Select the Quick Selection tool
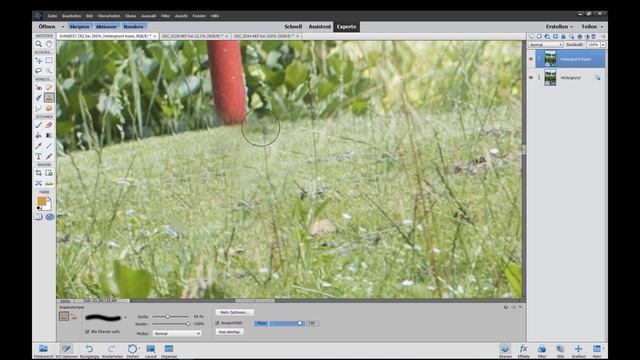Screen dimensions: 640x360 (49, 71)
